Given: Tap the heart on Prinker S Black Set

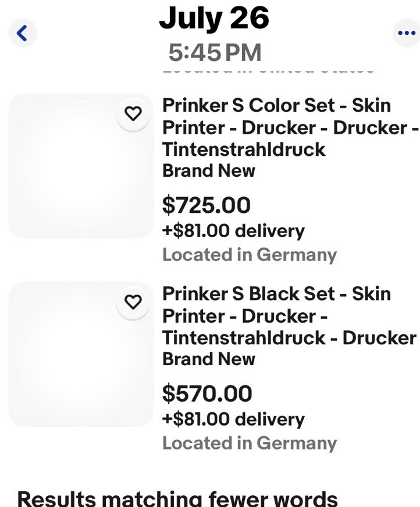Looking at the screenshot, I should click(134, 302).
